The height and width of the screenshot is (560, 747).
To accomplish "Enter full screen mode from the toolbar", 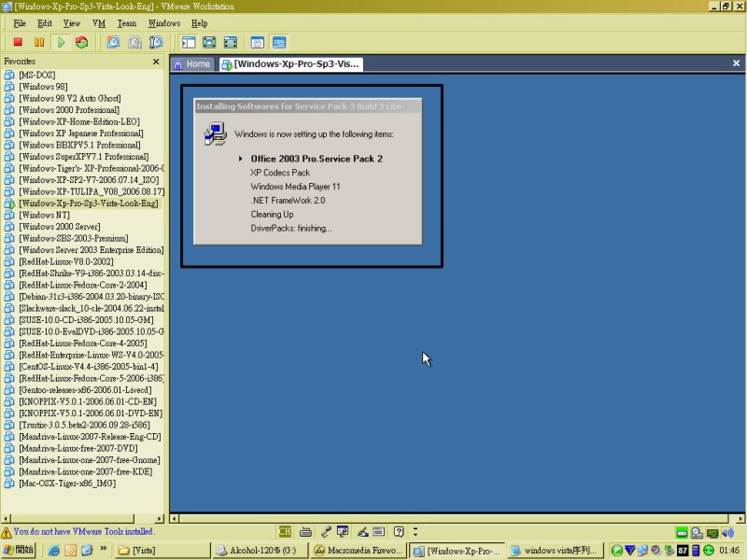I will coord(231,42).
